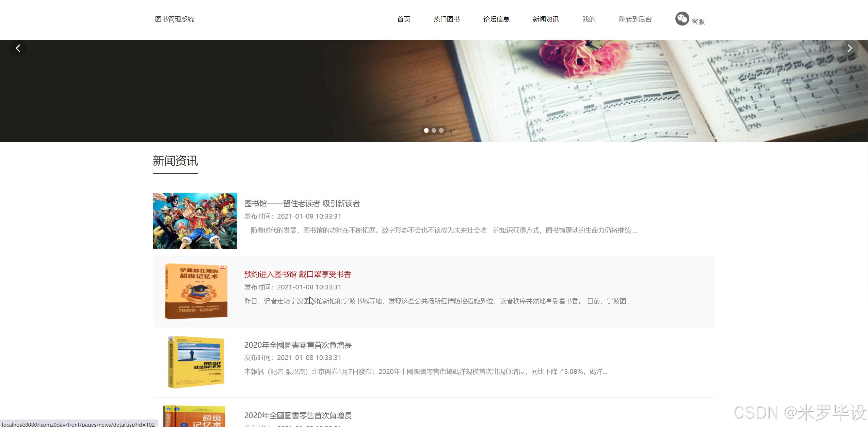Open first 2020年全國圖書零售首次負增長 article
This screenshot has height=427, width=868.
point(298,345)
